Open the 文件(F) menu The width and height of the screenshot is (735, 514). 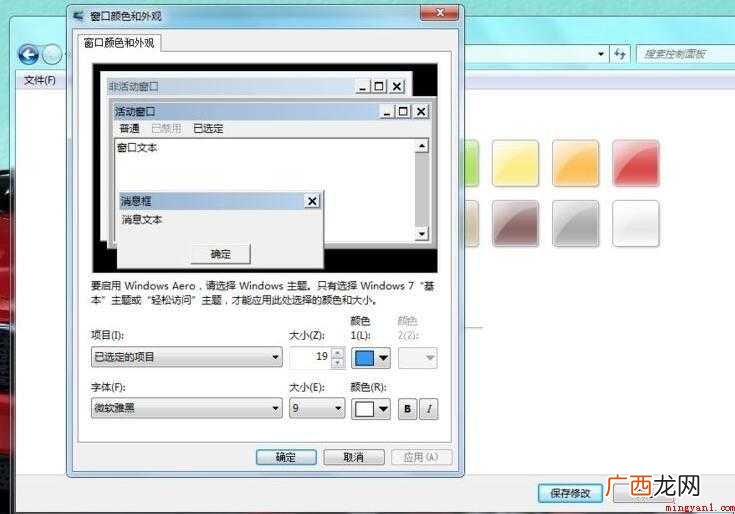click(x=39, y=81)
